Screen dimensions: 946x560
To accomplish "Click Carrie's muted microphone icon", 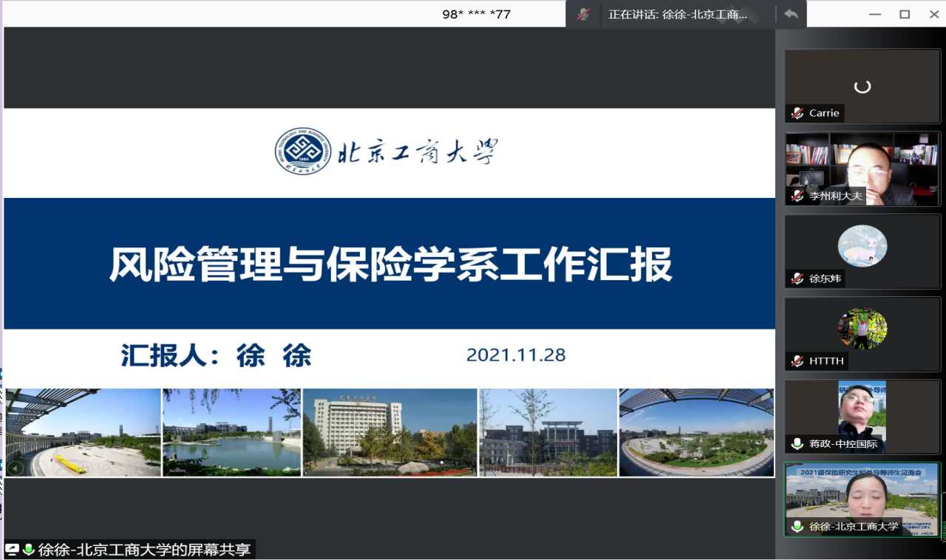I will tap(797, 113).
